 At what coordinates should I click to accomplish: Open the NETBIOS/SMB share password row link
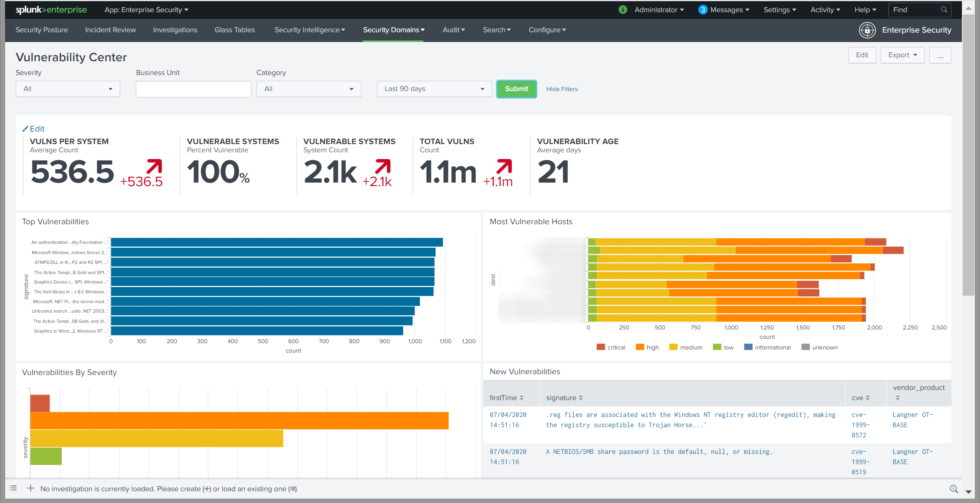659,452
